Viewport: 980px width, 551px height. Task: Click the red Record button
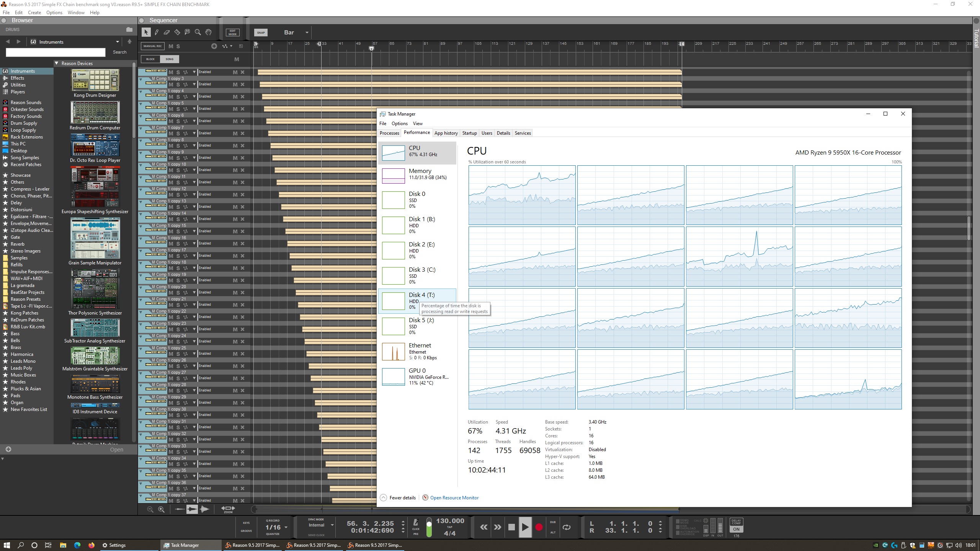(539, 527)
